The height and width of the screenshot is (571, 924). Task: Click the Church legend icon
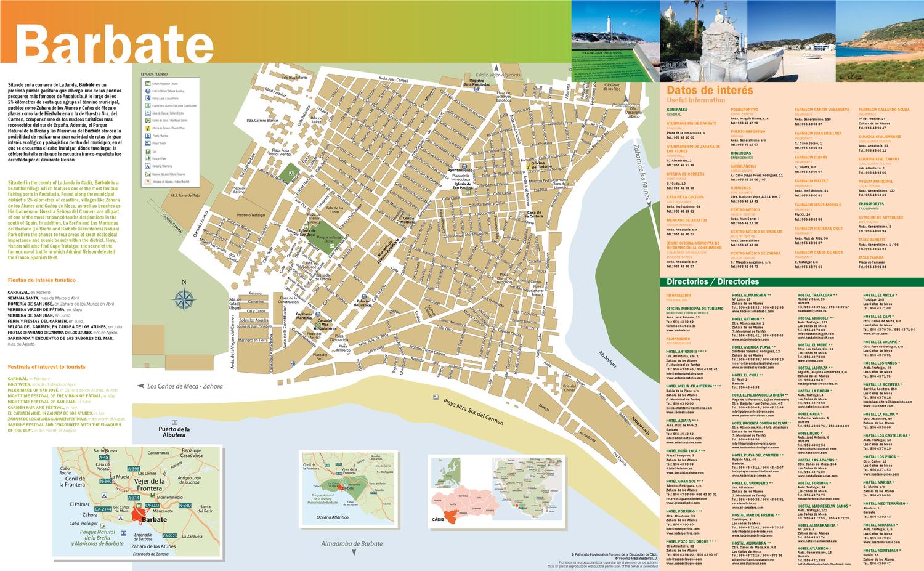pos(148,83)
